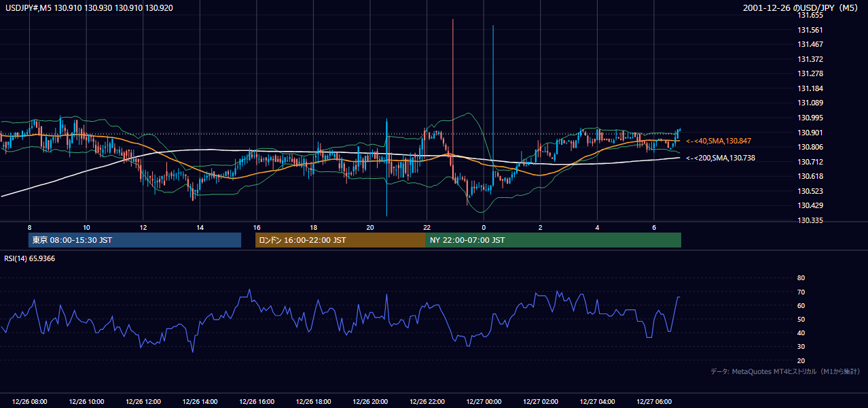This screenshot has height=408, width=868.
Task: Click the 12/26 22:00 date label
Action: coord(427,402)
